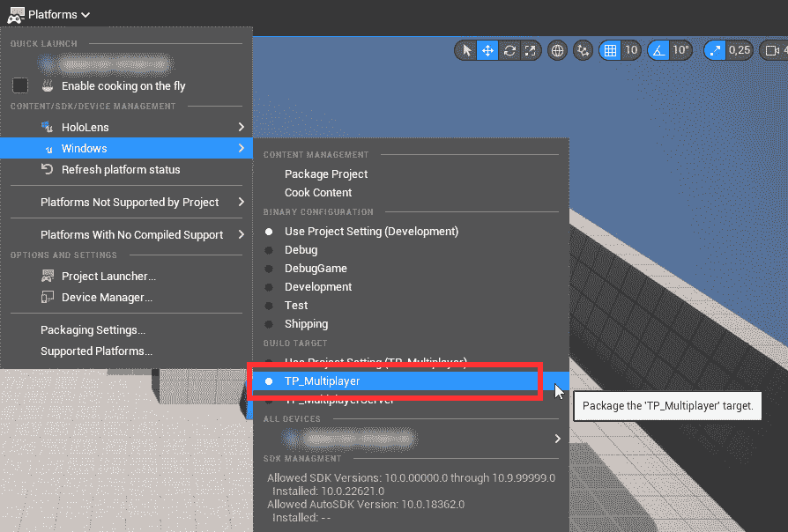Click the Windows Unreal logo icon

pyautogui.click(x=48, y=149)
